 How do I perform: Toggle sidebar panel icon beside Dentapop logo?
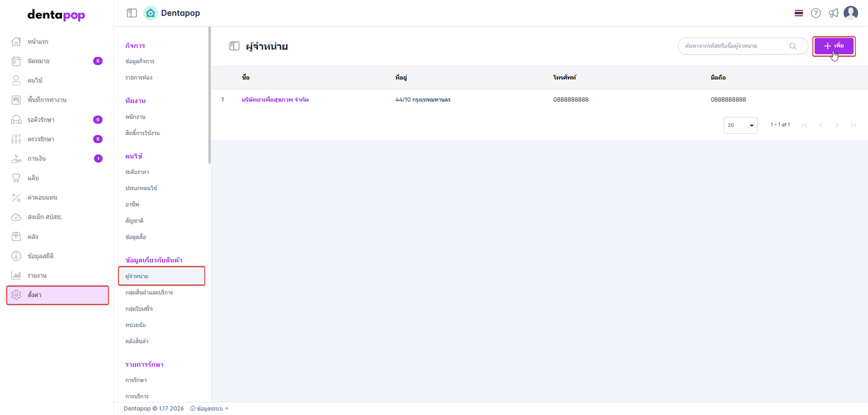tap(131, 13)
